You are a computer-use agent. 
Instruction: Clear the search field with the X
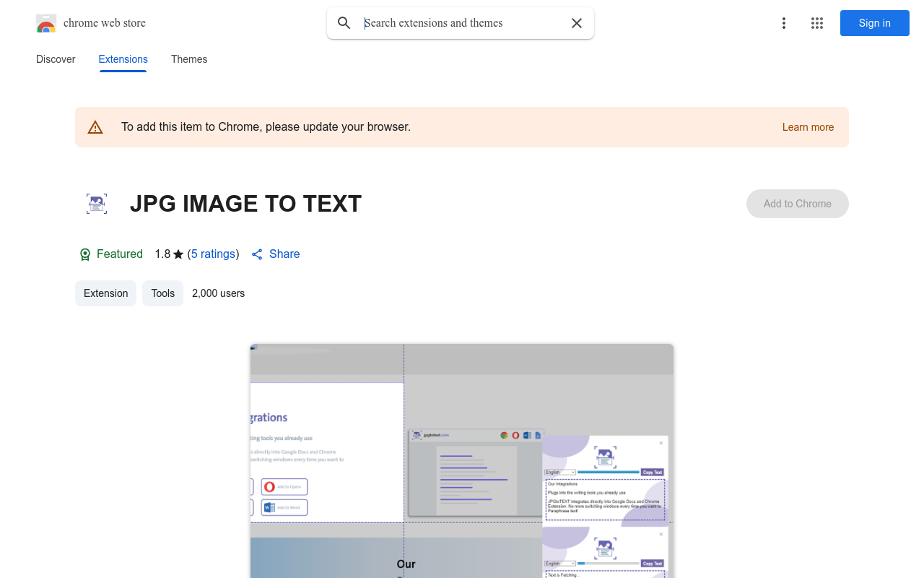[577, 23]
